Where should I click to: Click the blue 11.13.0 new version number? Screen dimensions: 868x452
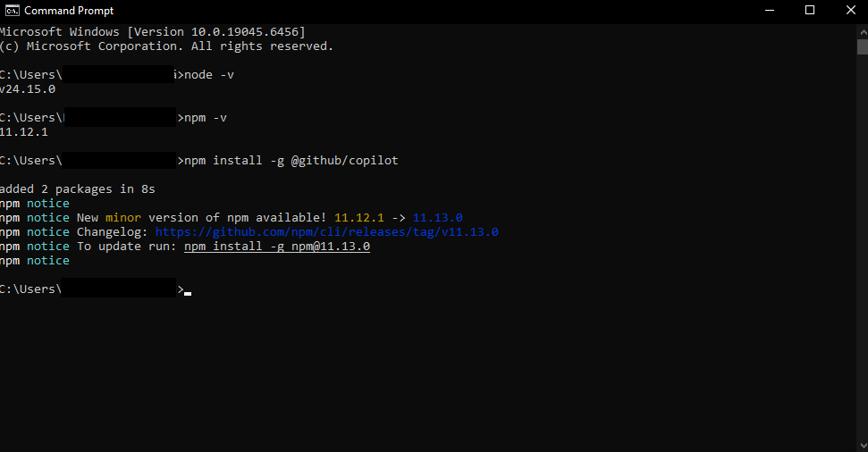click(437, 218)
